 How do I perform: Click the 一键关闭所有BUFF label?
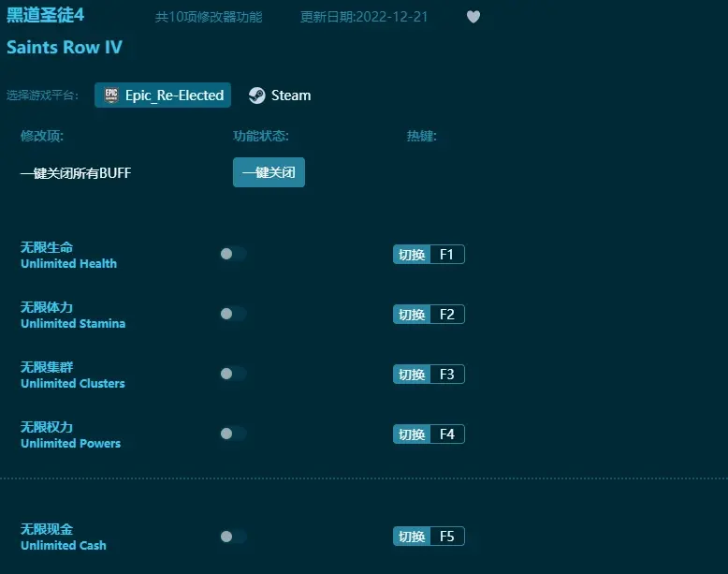(x=76, y=173)
